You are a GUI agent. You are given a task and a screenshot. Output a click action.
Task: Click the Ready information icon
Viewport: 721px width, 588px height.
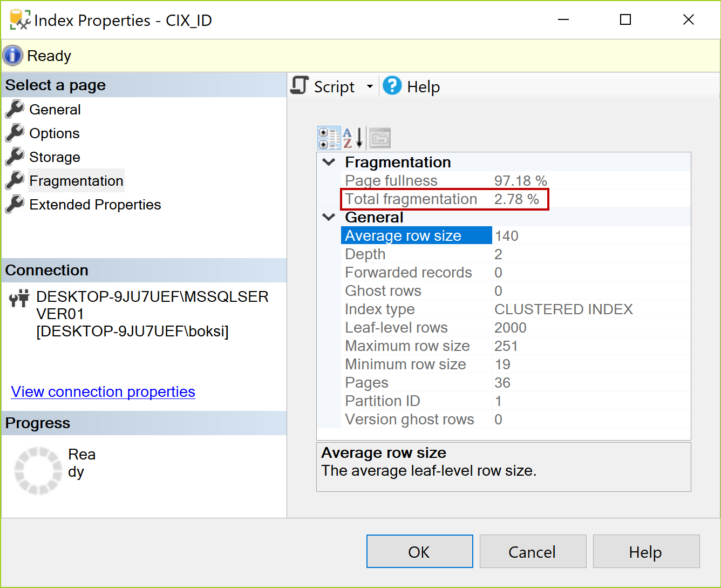point(12,55)
